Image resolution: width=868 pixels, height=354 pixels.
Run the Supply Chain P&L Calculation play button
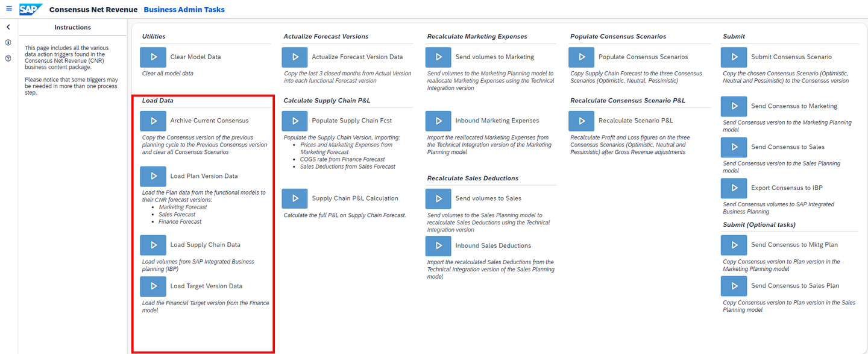click(295, 198)
